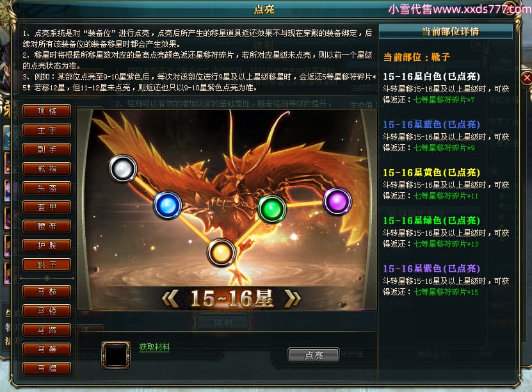This screenshot has width=532, height=392.
Task: Click the empty material slot box
Action: click(116, 355)
